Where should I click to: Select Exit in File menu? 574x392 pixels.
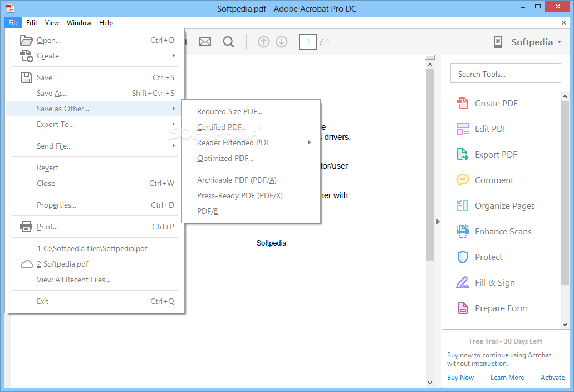click(x=95, y=301)
